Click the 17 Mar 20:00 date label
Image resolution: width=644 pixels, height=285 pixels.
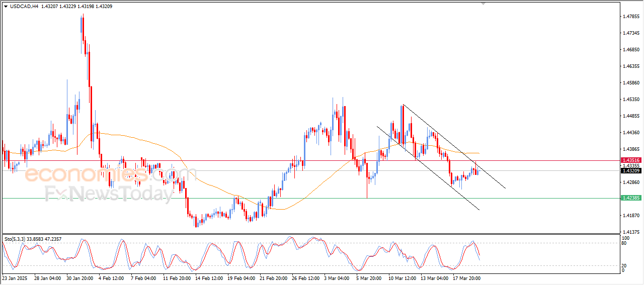click(466, 278)
